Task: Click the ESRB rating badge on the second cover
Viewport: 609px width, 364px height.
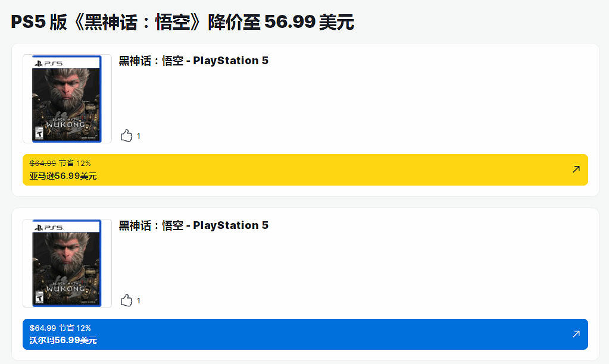Action: (x=39, y=297)
